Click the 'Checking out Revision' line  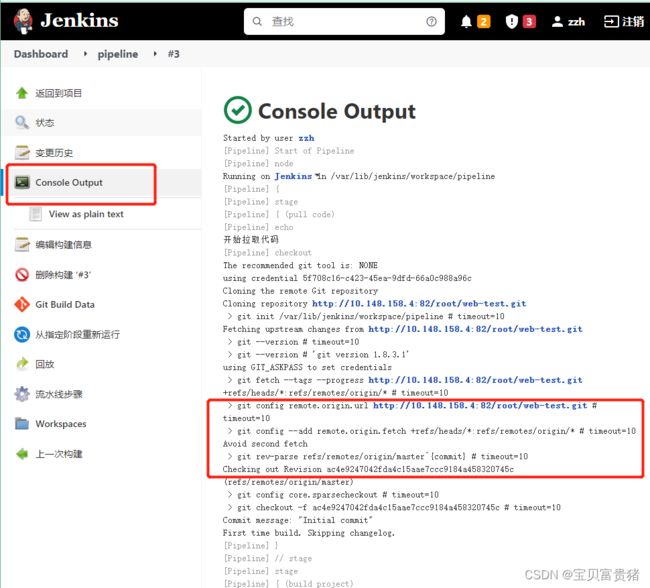368,469
